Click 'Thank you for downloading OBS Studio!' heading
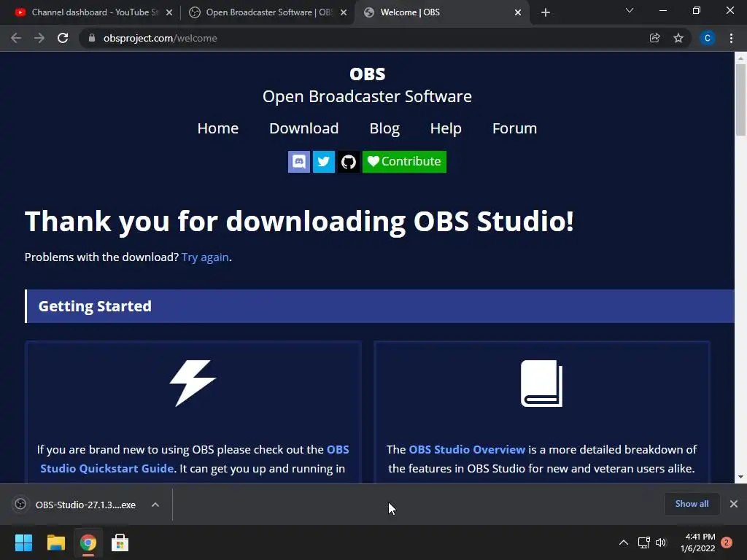The height and width of the screenshot is (560, 747). coord(299,222)
